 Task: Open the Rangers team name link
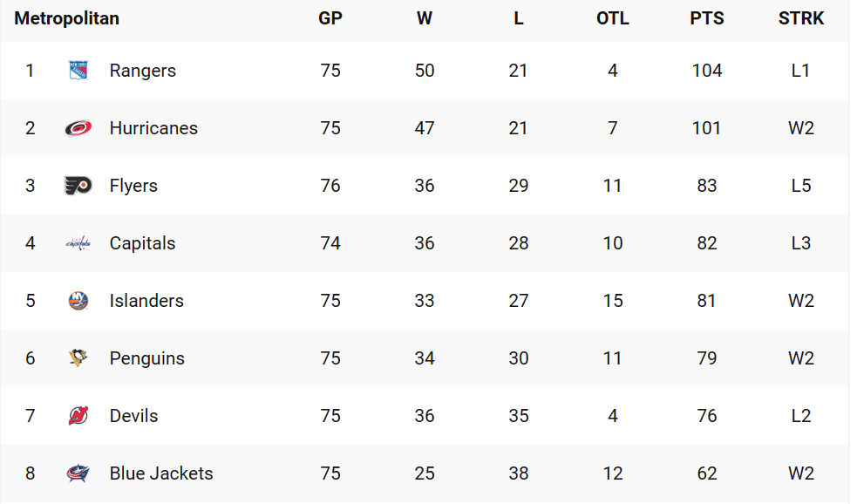(x=143, y=71)
